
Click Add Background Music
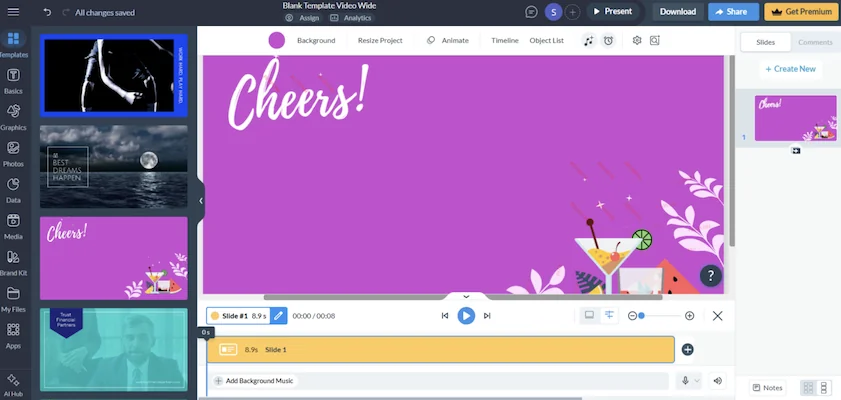click(x=255, y=381)
